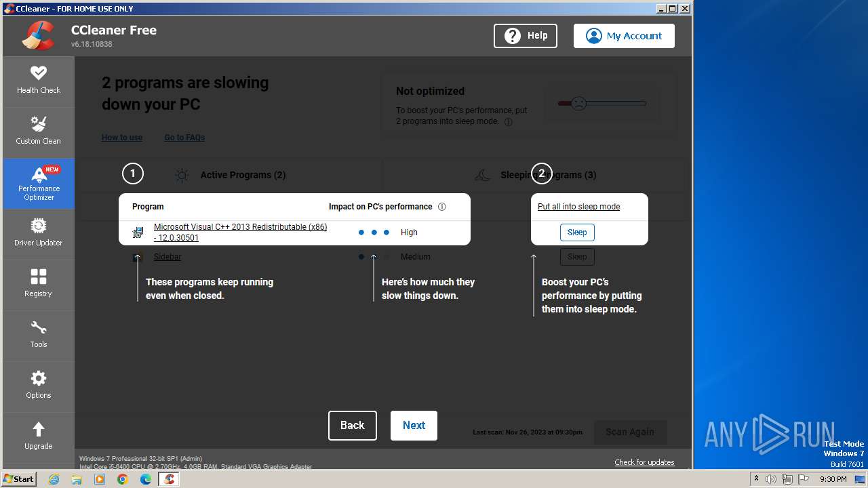This screenshot has width=868, height=488.
Task: Click the Medium impact rating text
Action: click(x=416, y=257)
